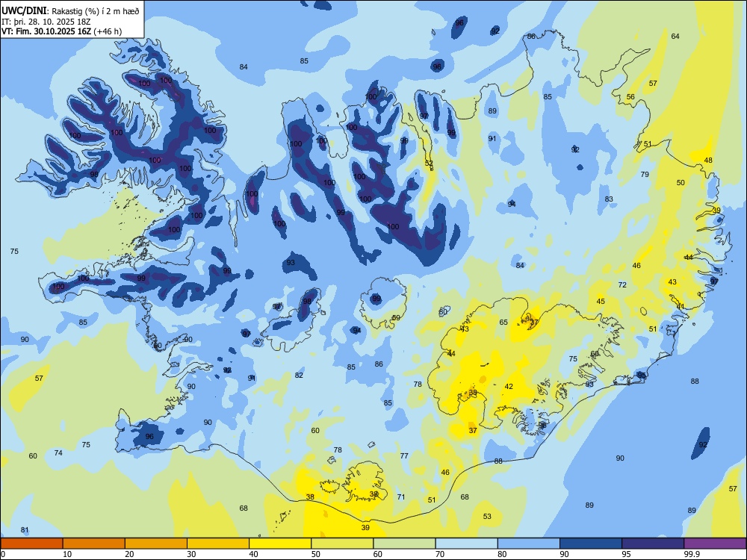Select the humidity value 42
This screenshot has height=560, width=747.
509,386
